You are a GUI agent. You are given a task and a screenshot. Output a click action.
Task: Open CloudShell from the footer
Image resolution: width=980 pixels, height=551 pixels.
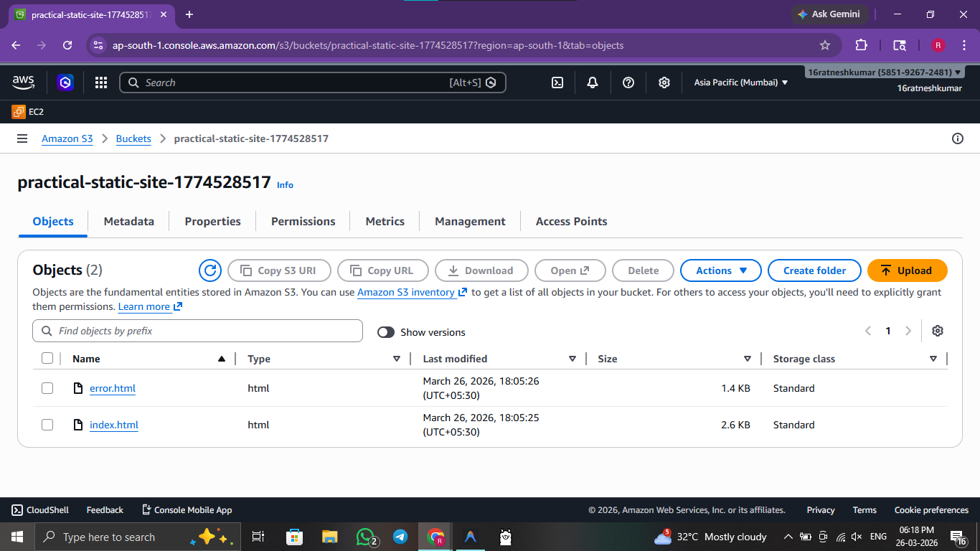(40, 510)
